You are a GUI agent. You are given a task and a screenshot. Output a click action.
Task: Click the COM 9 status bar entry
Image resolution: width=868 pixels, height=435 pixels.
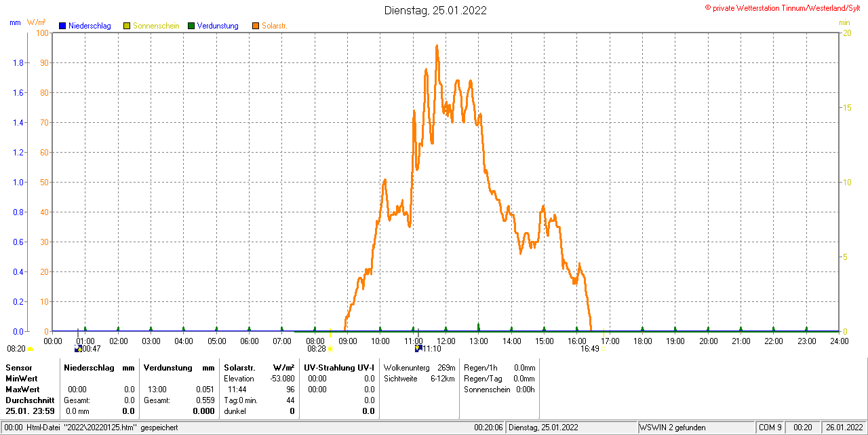pos(770,428)
